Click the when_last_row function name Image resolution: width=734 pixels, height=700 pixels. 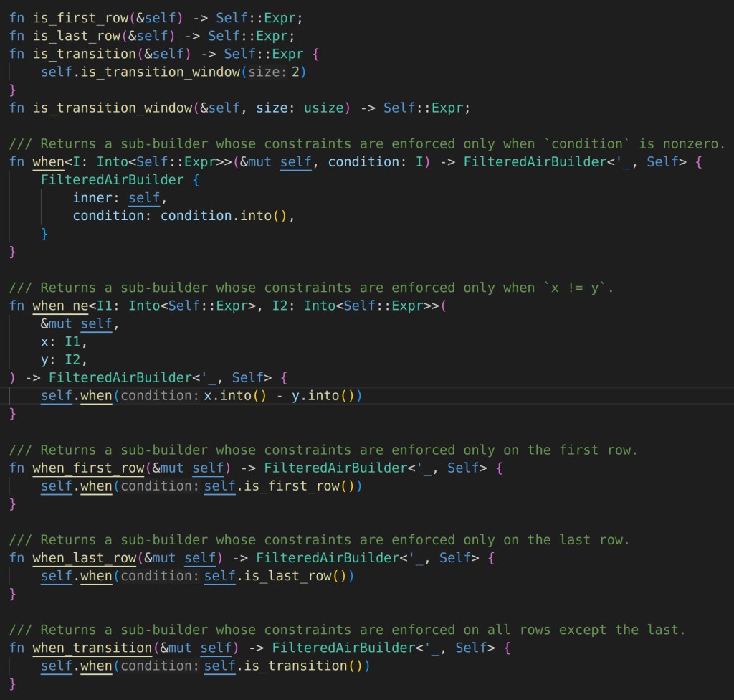pos(85,558)
